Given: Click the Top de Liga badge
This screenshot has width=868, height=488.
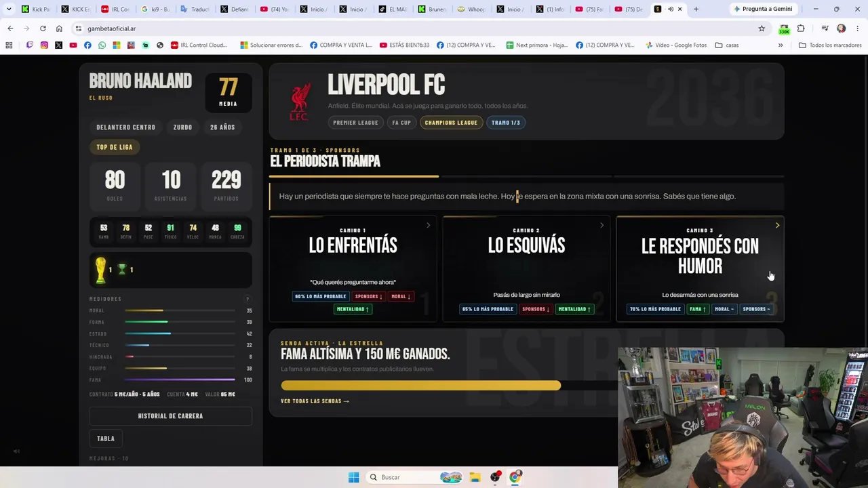Looking at the screenshot, I should click(115, 147).
